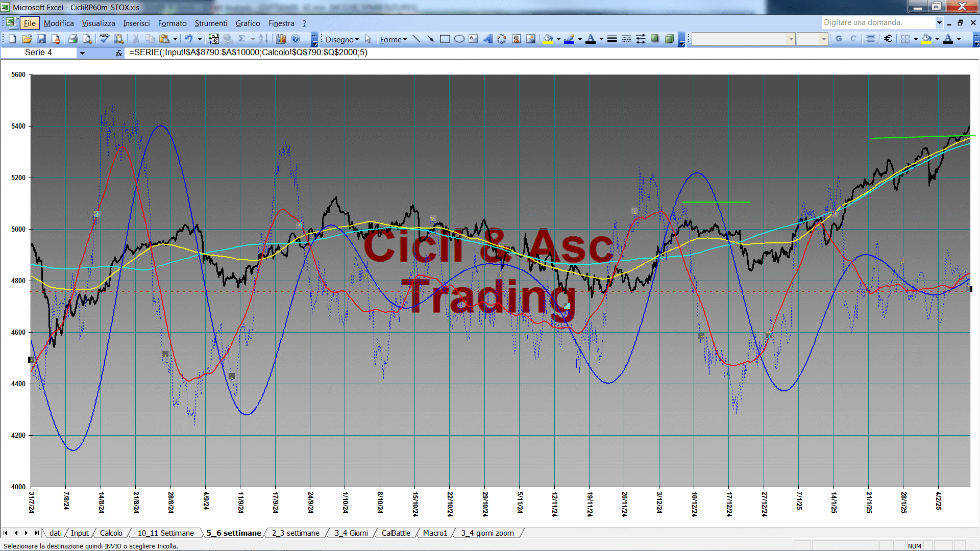Select the Text Box tool

coord(473,39)
